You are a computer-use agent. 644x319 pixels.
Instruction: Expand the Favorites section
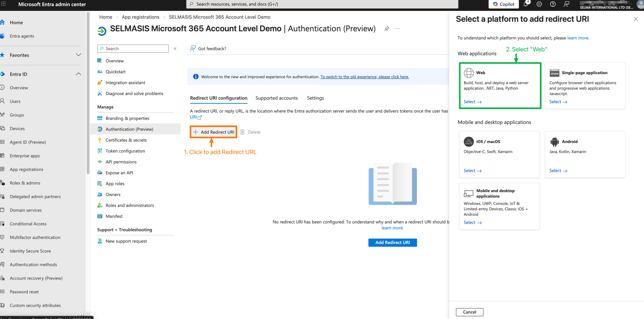(78, 55)
